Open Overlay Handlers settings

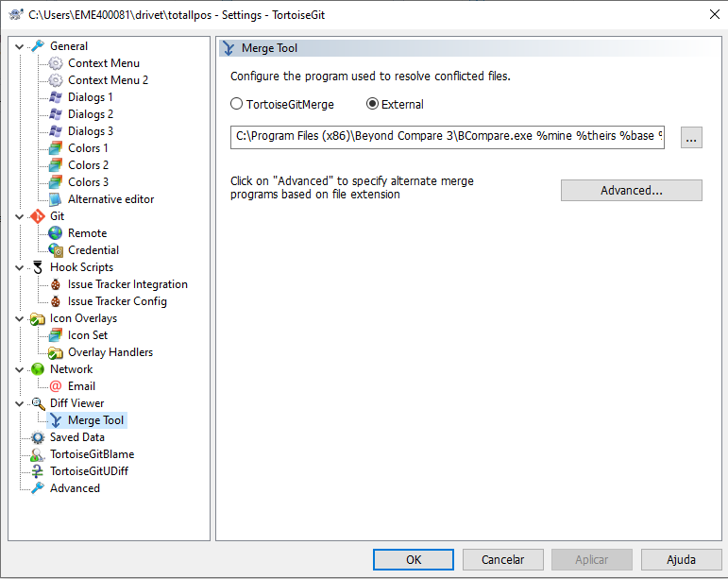click(x=110, y=352)
